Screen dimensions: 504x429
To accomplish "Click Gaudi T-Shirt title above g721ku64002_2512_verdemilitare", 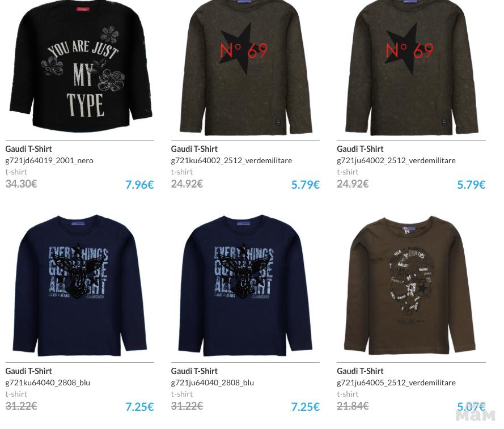I will [x=194, y=149].
